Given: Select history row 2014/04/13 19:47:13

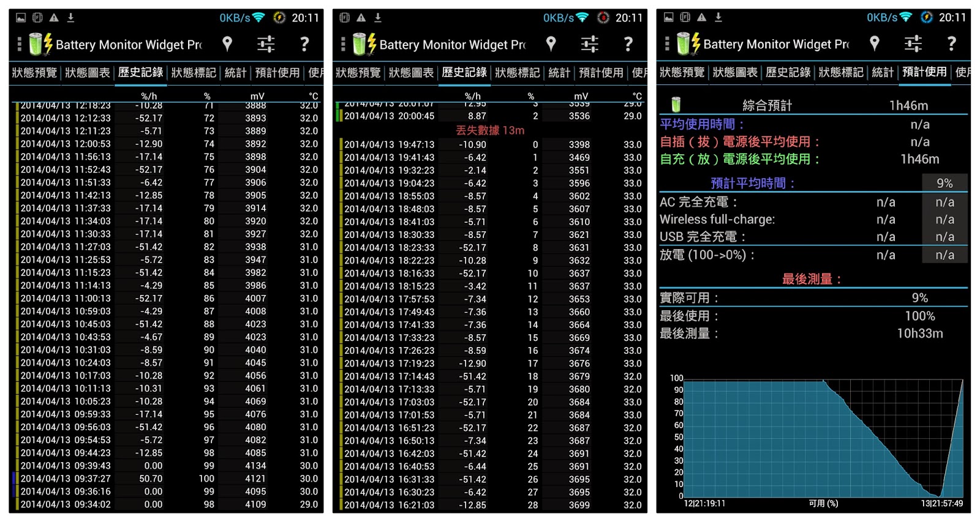Looking at the screenshot, I should point(490,144).
